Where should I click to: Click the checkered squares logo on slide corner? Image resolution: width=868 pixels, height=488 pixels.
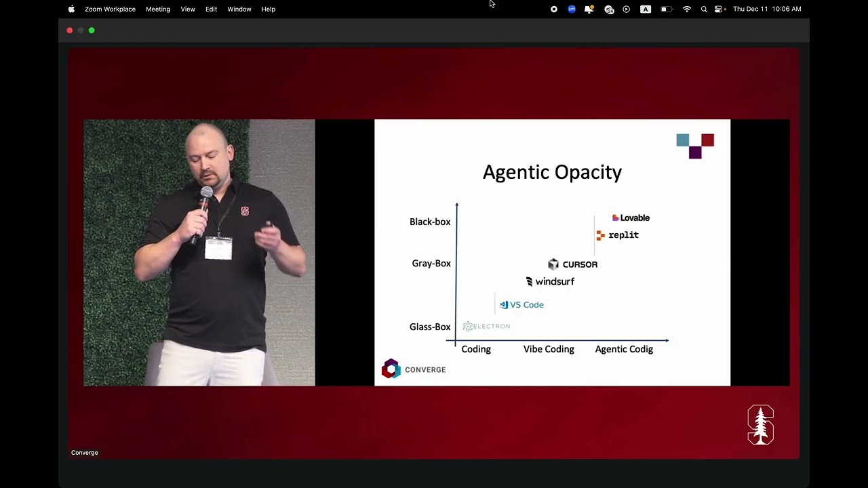(695, 146)
